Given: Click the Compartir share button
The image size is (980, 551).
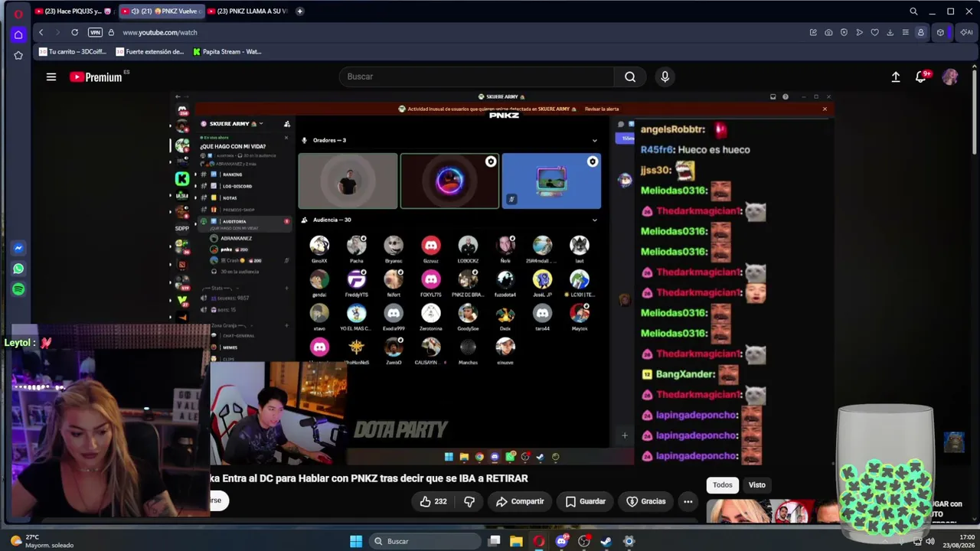Looking at the screenshot, I should 520,501.
